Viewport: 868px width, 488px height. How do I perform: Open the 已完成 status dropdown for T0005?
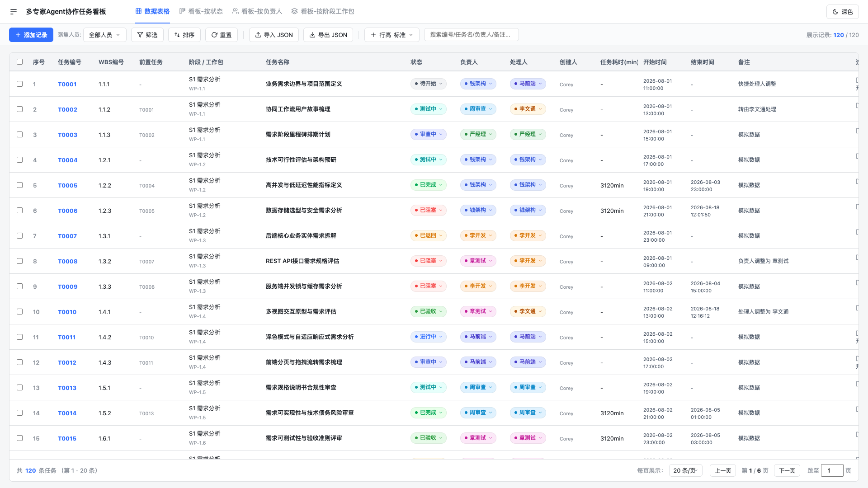429,185
